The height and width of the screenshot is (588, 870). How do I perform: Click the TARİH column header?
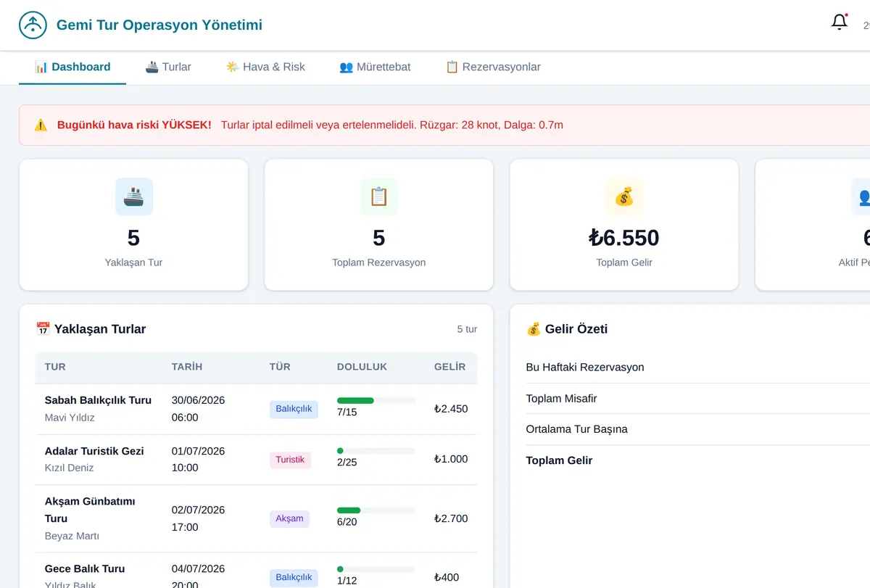(187, 367)
